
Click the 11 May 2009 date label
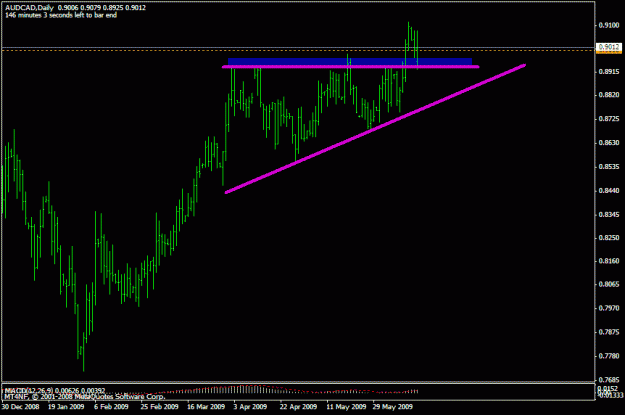coord(346,407)
